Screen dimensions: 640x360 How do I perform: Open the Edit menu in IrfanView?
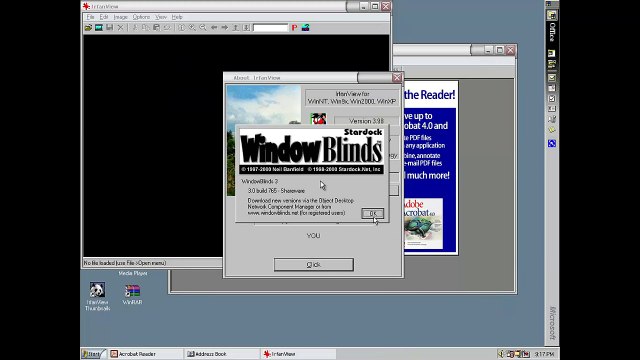point(104,17)
